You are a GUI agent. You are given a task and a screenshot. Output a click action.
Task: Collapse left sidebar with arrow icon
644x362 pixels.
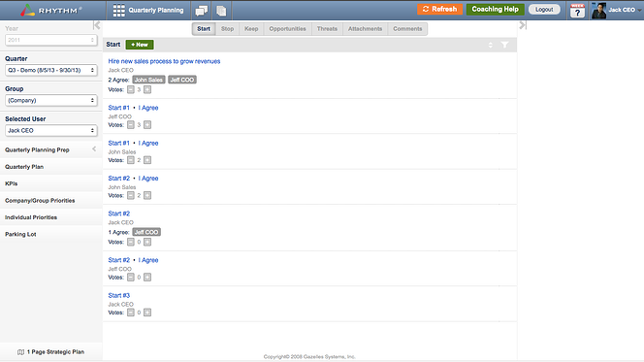point(97,25)
